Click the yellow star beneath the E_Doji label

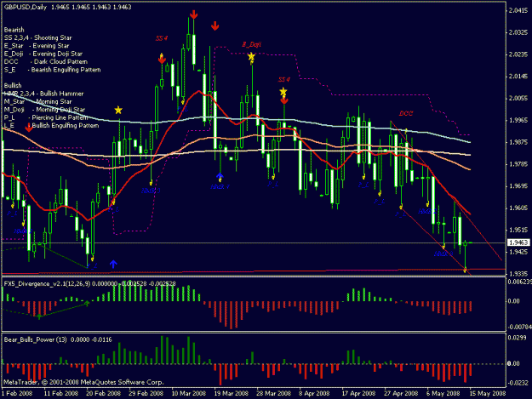point(251,57)
